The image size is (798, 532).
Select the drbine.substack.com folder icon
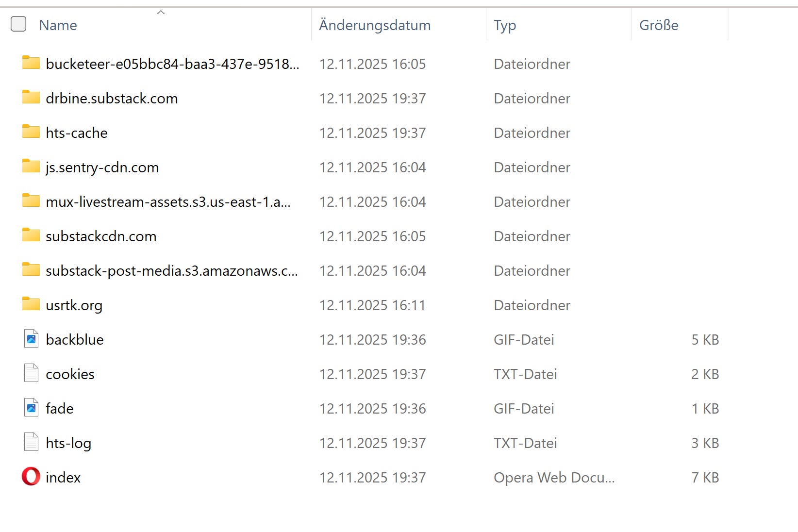[31, 98]
